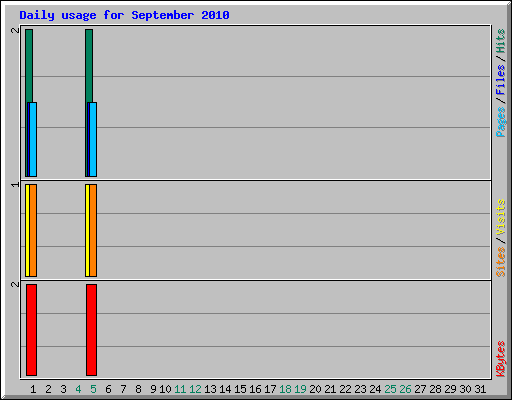The height and width of the screenshot is (400, 512).
Task: Click the 'Files' legend label
Action: pyautogui.click(x=501, y=79)
